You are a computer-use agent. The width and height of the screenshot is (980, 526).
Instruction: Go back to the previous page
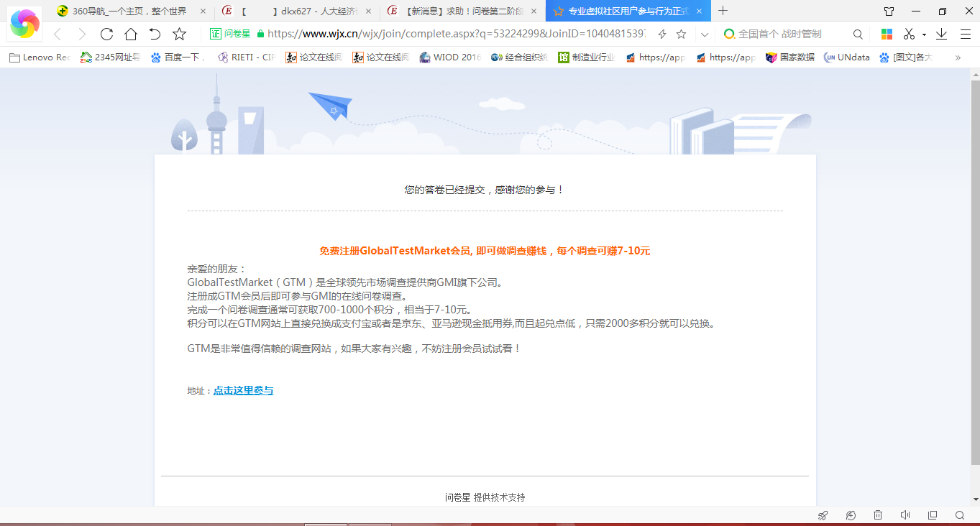point(58,34)
